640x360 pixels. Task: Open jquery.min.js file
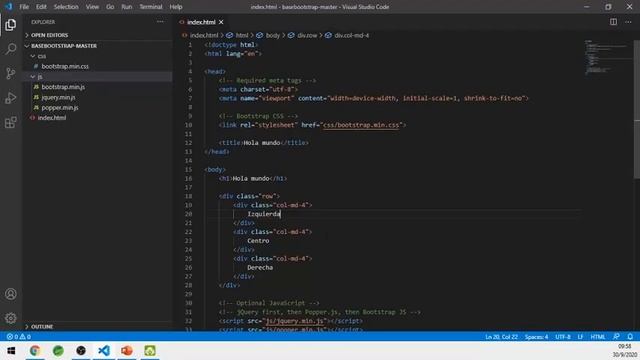(x=58, y=97)
